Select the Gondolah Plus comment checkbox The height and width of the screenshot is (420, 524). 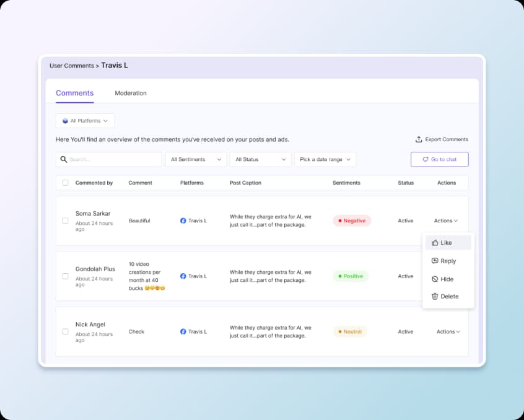pyautogui.click(x=66, y=276)
